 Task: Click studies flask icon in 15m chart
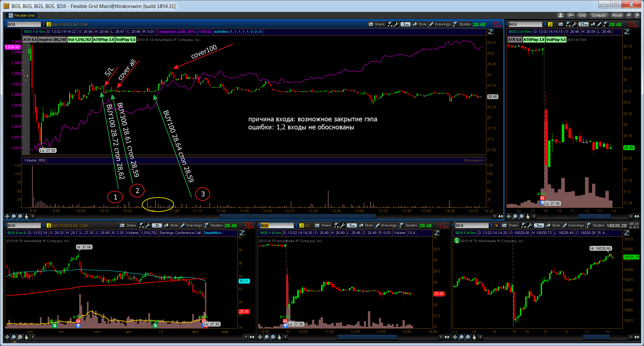pos(605,24)
